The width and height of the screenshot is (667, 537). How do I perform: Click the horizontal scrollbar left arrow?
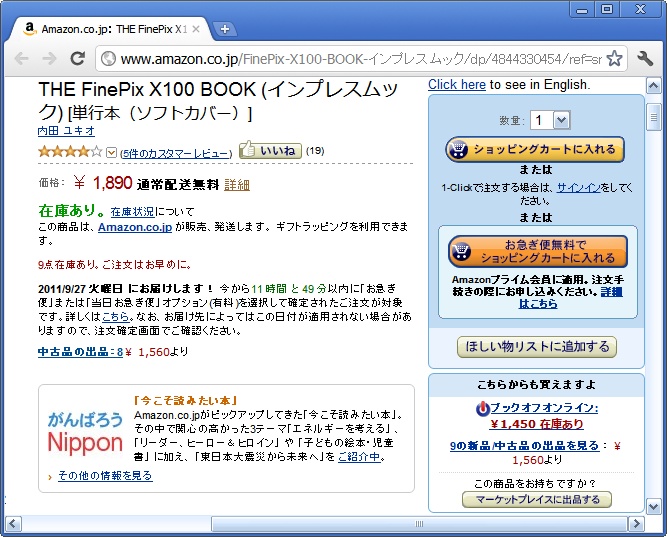point(13,523)
